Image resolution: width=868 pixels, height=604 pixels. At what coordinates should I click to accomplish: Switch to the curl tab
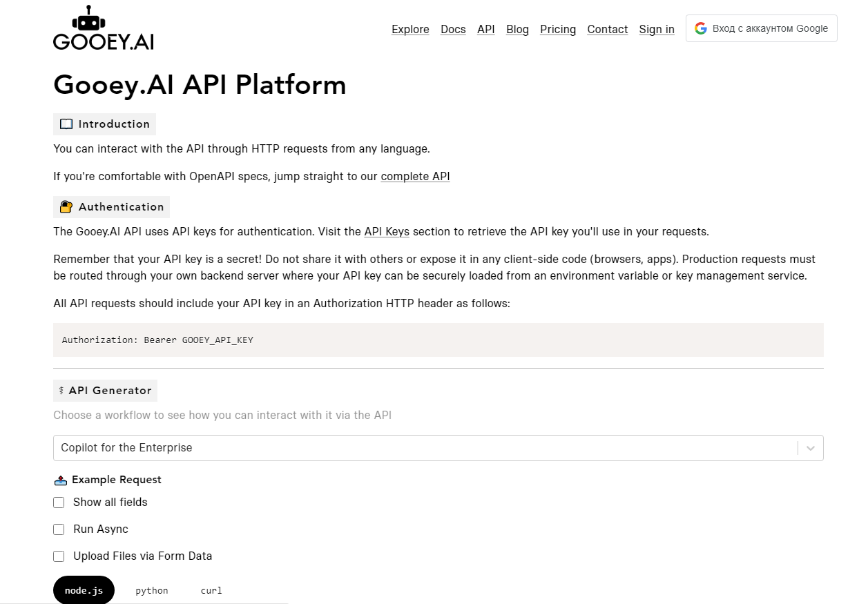pos(211,591)
